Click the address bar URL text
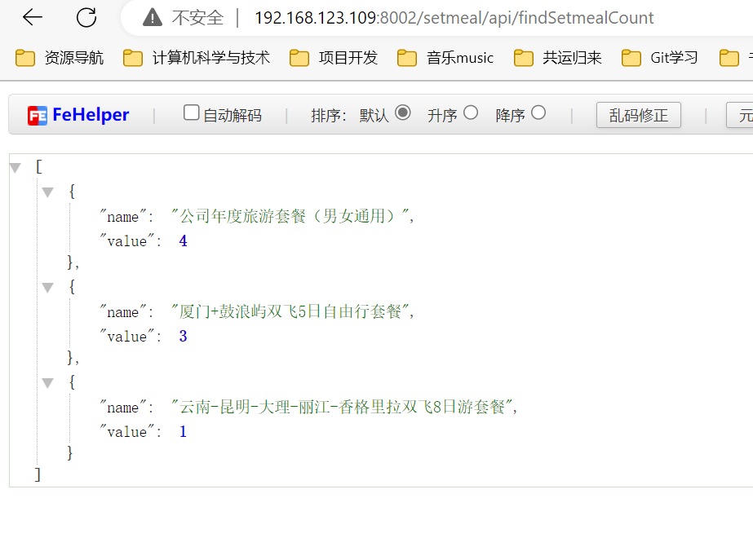Screen dimensions: 753x560 click(454, 18)
